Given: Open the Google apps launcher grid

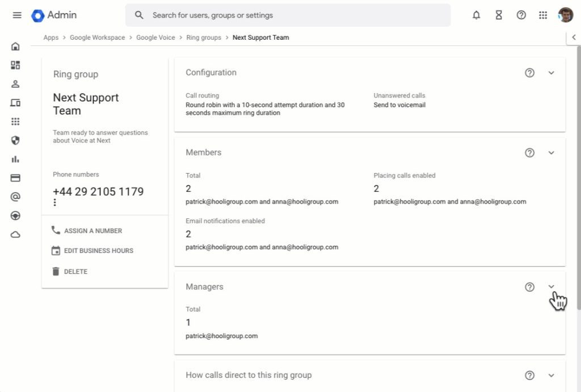Looking at the screenshot, I should click(544, 15).
